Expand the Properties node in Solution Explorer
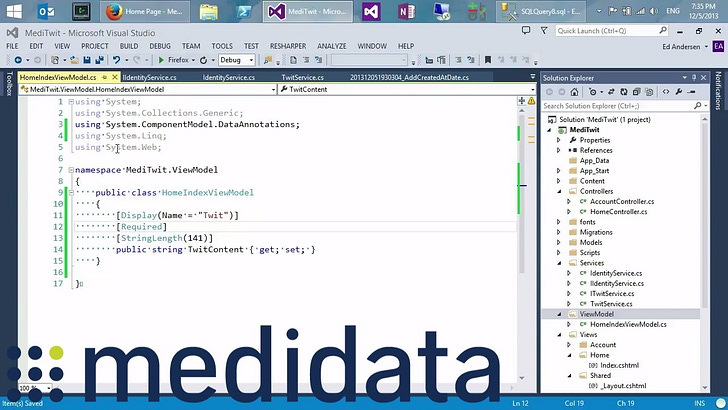Screen dimensions: 728x410 pyautogui.click(x=559, y=140)
